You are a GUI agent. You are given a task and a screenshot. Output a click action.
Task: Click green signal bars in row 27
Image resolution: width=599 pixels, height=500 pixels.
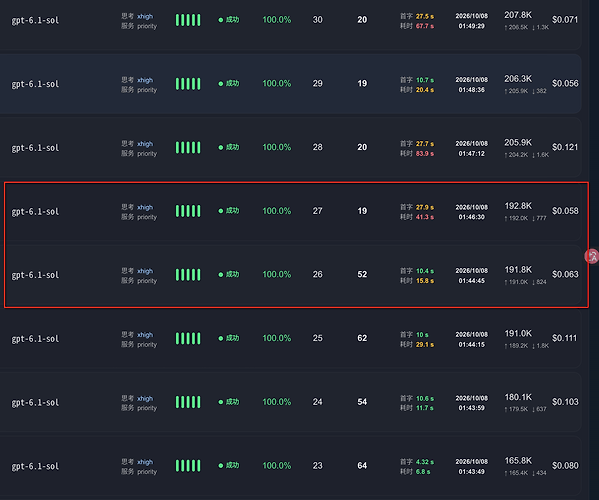188,211
